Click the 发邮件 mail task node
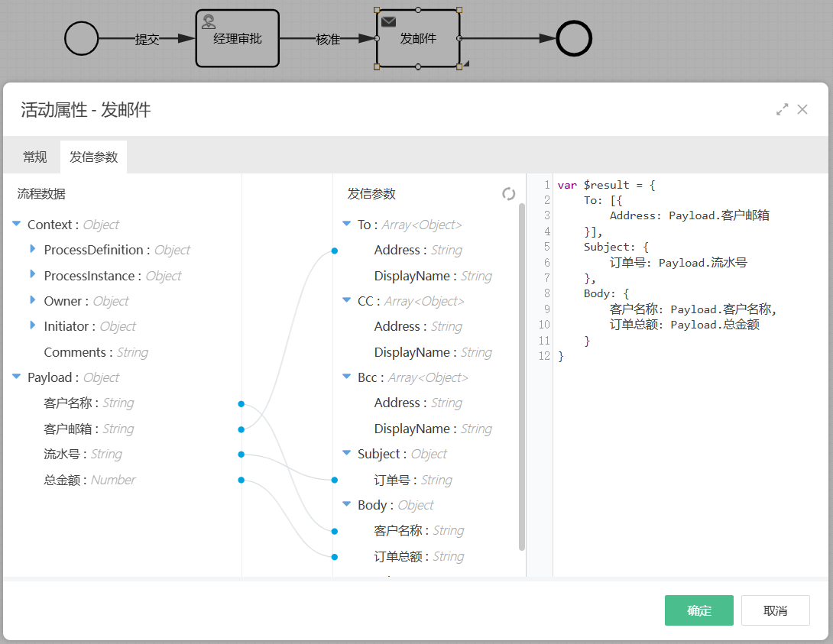The height and width of the screenshot is (644, 833). tap(418, 38)
